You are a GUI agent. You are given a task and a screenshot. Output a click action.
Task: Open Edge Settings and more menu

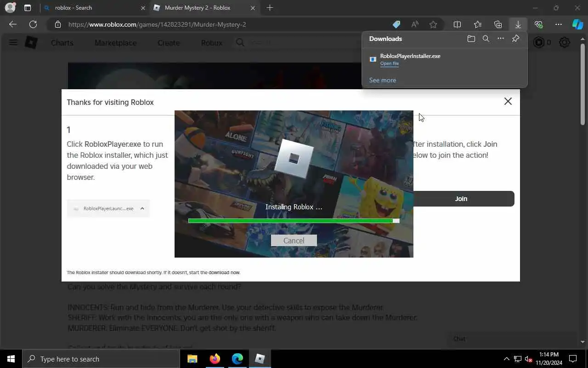pyautogui.click(x=559, y=24)
